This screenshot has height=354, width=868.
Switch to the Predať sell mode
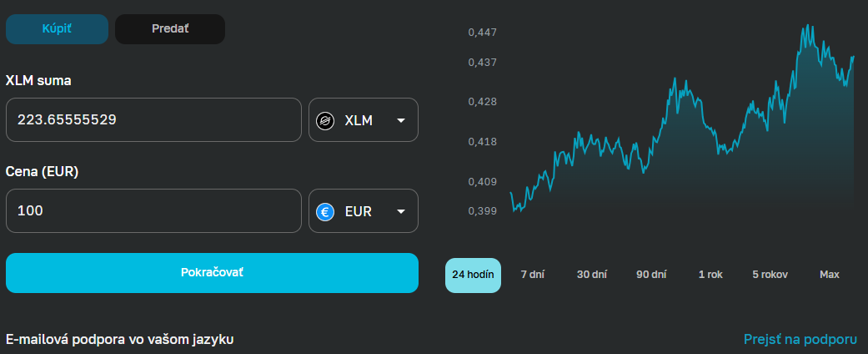tap(170, 29)
